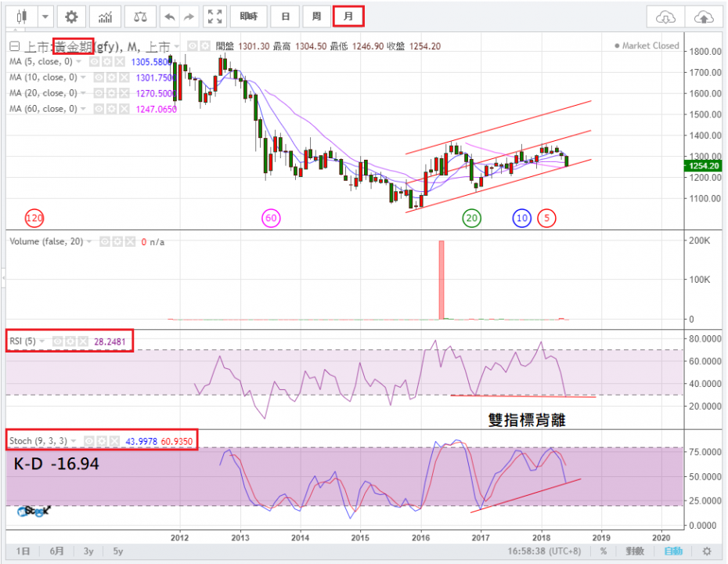Toggle the 對數 log scale button
728x564 pixels.
635,551
